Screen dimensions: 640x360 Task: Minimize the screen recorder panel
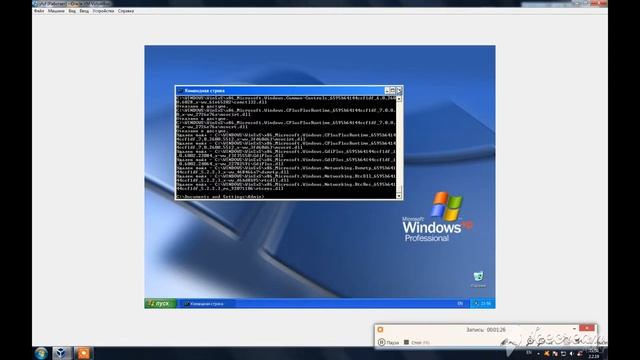tap(574, 328)
